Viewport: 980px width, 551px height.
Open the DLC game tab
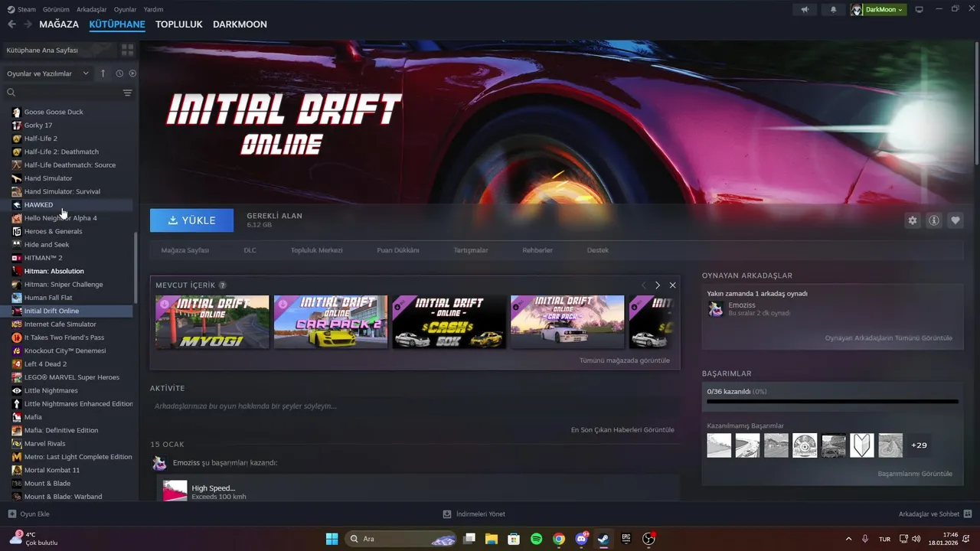[250, 250]
